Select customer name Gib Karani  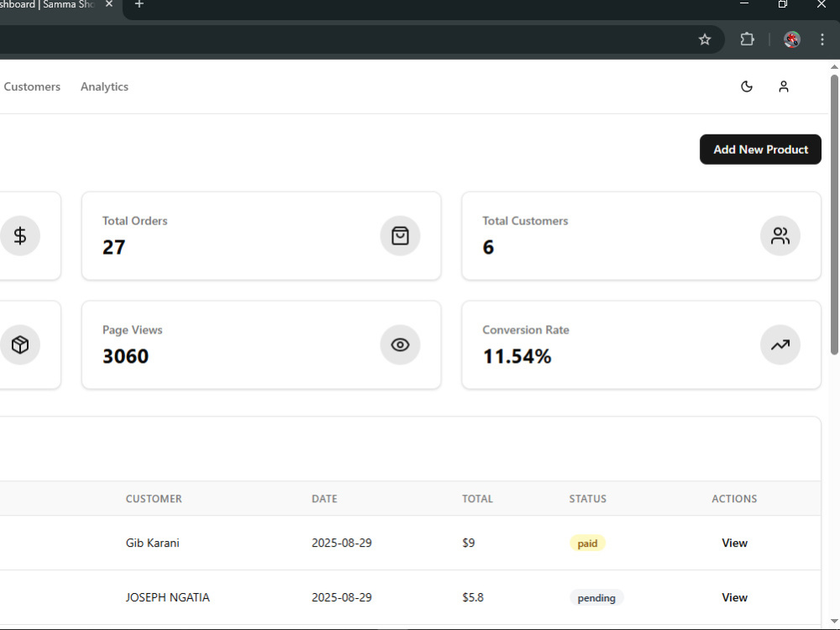[x=153, y=543]
